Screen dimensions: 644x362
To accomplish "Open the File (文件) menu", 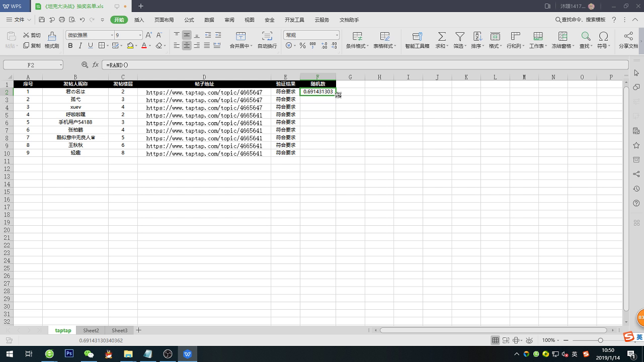I will click(x=19, y=20).
